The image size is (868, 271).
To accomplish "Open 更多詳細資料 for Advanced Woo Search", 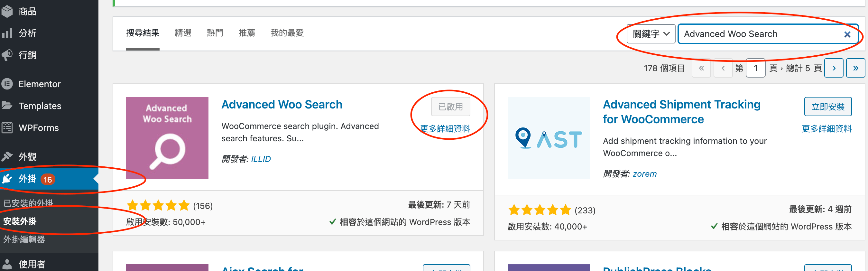I will pos(446,128).
